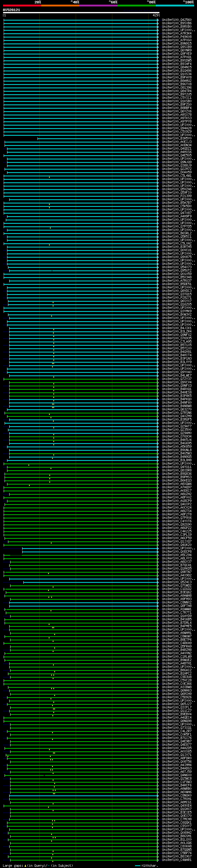Open hit UniRef100_B9SXB6
Viewport: 197px width, 868px height.
(x=177, y=24)
